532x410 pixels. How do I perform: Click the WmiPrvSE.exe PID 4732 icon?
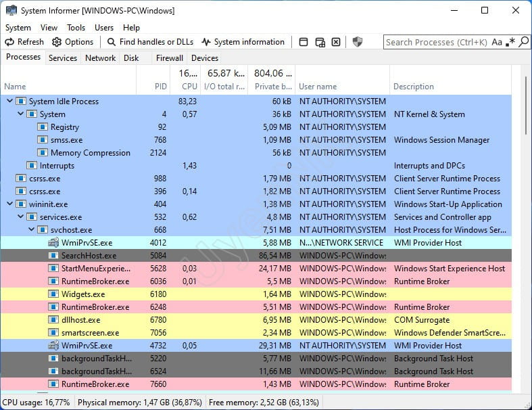click(x=53, y=346)
